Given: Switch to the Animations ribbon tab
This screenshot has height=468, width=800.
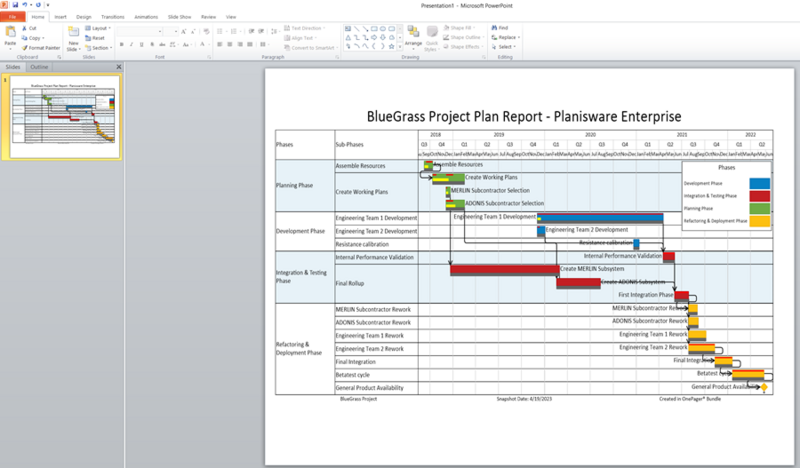Looking at the screenshot, I should tap(146, 17).
